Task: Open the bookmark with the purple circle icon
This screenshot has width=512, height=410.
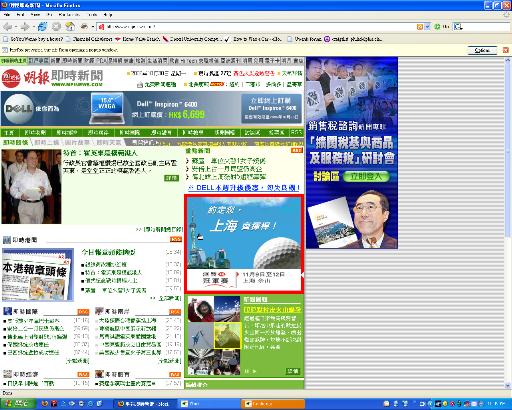Action: click(x=353, y=39)
